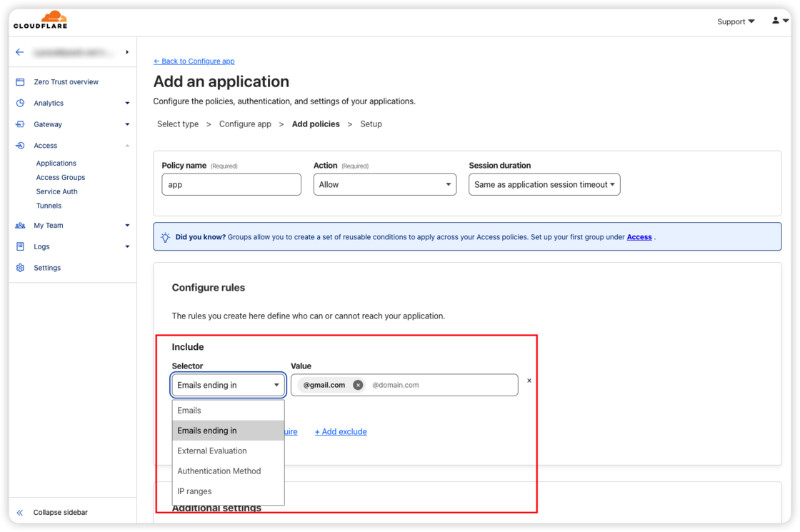Click Add exclude link

341,431
